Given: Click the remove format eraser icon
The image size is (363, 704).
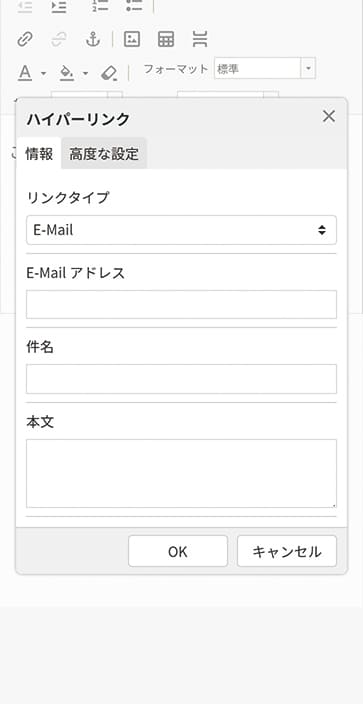Looking at the screenshot, I should click(x=109, y=73).
